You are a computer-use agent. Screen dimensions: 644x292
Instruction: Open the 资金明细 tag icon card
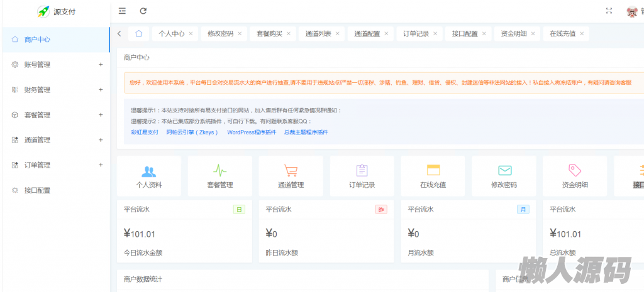click(575, 176)
